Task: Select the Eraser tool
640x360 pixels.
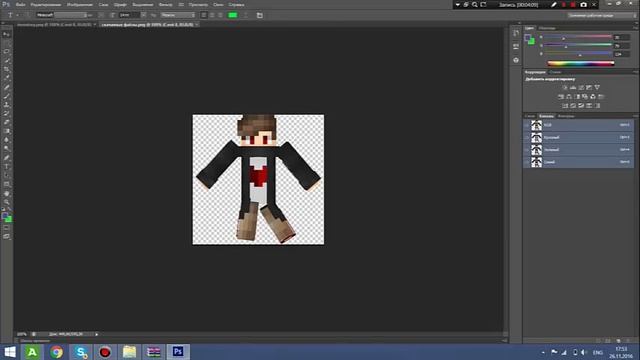Action: point(7,122)
